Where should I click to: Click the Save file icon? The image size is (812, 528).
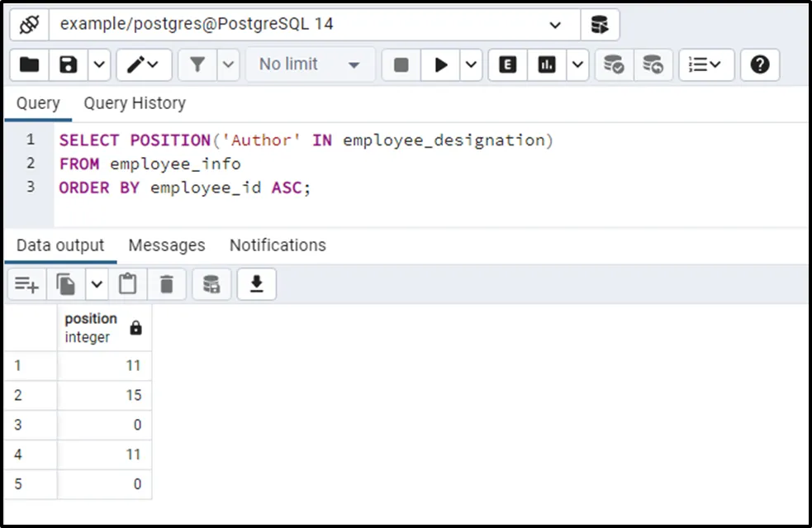click(69, 64)
